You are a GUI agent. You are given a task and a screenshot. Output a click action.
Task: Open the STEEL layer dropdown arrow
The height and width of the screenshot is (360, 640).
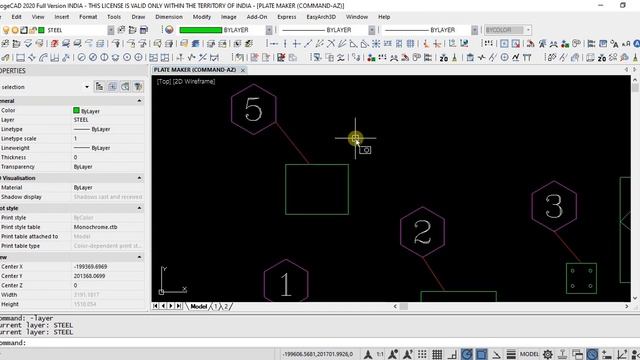click(x=111, y=30)
